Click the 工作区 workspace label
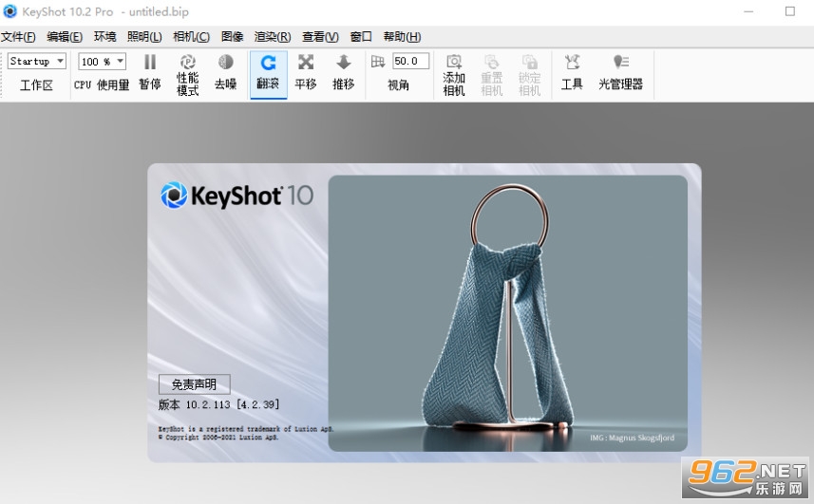814x504 pixels. 36,85
